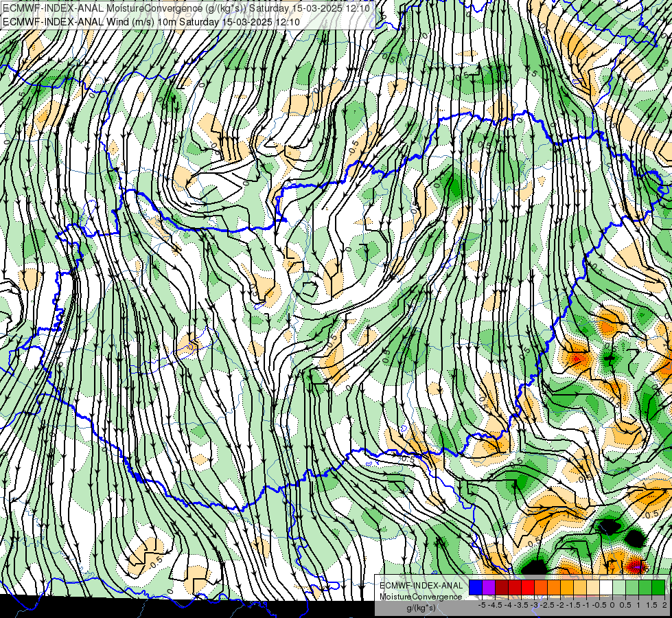Viewport: 672px width, 618px height.
Task: Click the legend tick value -4.5
Action: (495, 605)
